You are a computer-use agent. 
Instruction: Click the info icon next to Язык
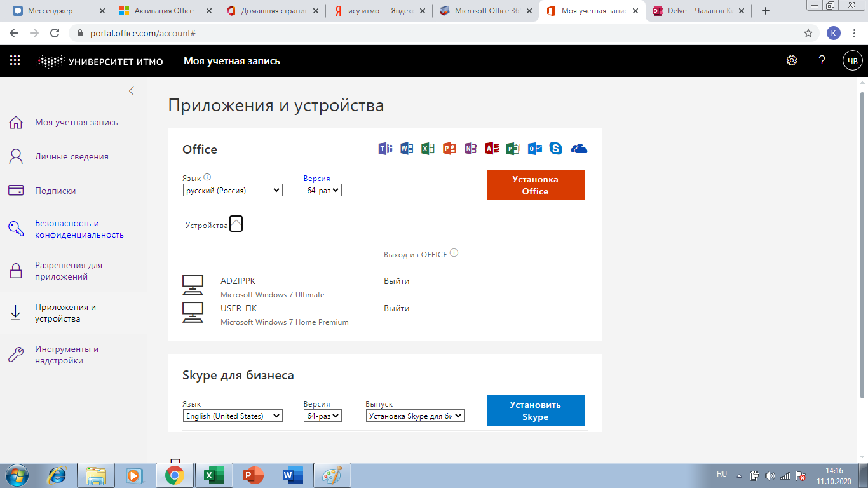click(x=207, y=178)
